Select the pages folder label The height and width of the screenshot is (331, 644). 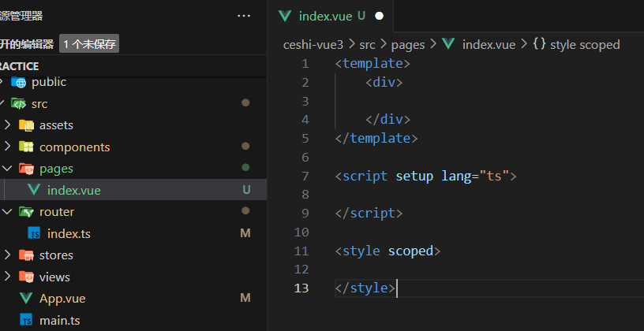tap(56, 169)
